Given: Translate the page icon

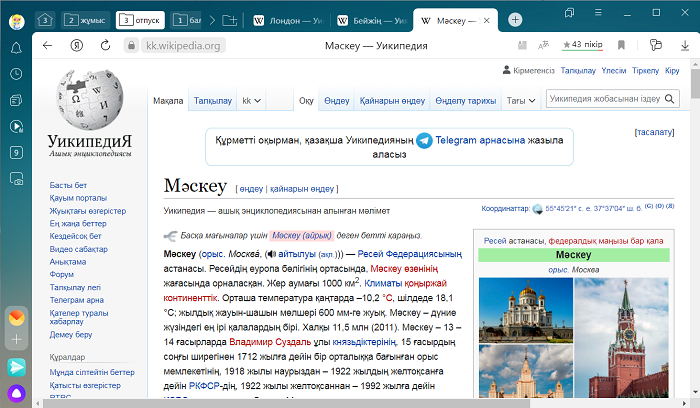Looking at the screenshot, I should pyautogui.click(x=543, y=45).
